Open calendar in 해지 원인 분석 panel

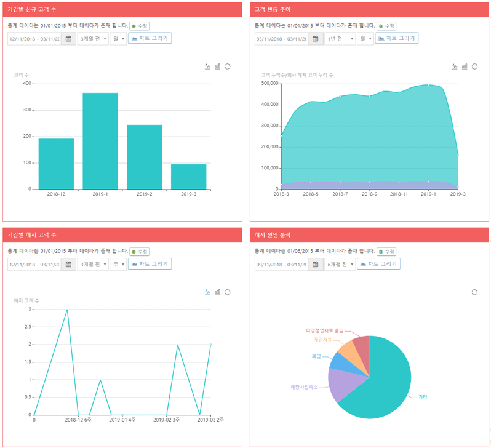tap(315, 265)
